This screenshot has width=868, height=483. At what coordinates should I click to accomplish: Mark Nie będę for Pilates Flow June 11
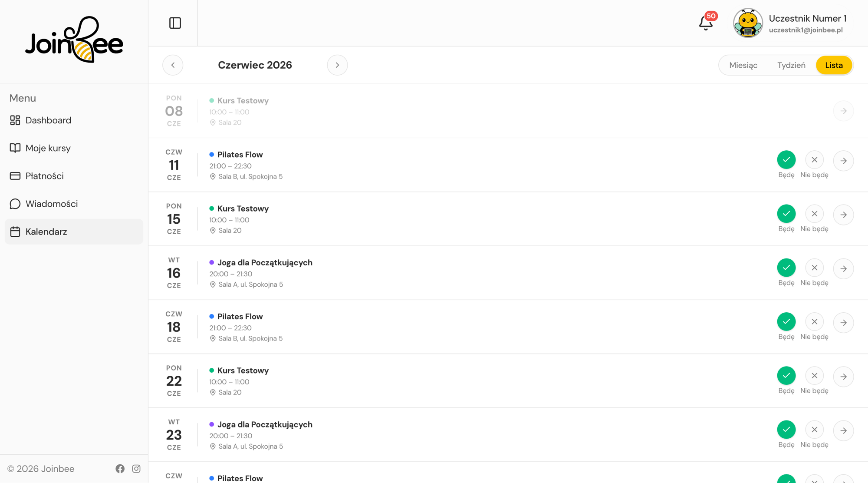pos(814,160)
